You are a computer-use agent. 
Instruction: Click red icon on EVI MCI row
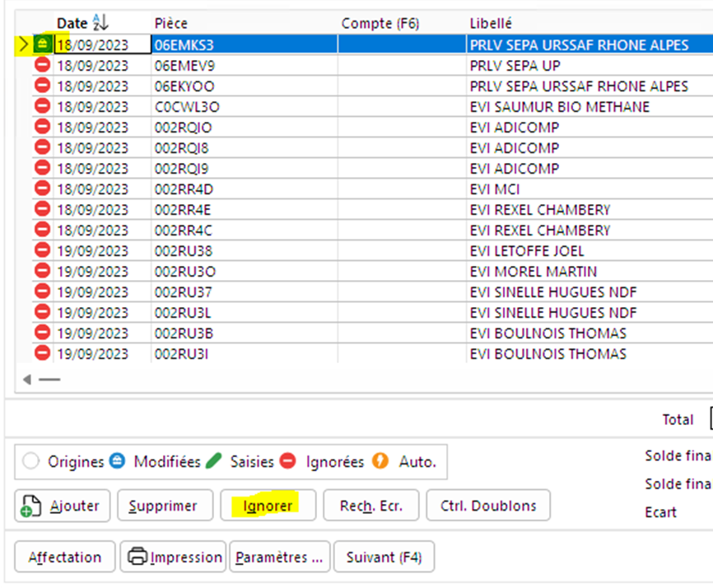tap(42, 189)
